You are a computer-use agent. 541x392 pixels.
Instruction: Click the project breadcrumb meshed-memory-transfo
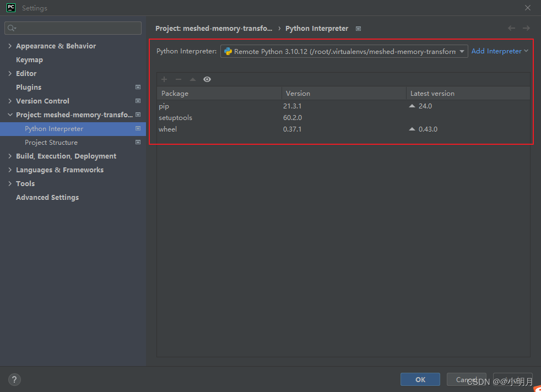point(214,28)
